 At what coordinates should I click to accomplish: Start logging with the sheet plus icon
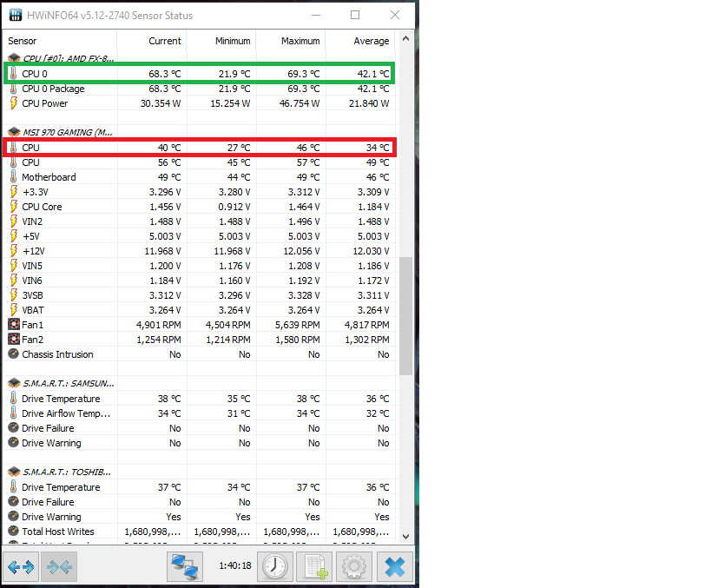[314, 566]
